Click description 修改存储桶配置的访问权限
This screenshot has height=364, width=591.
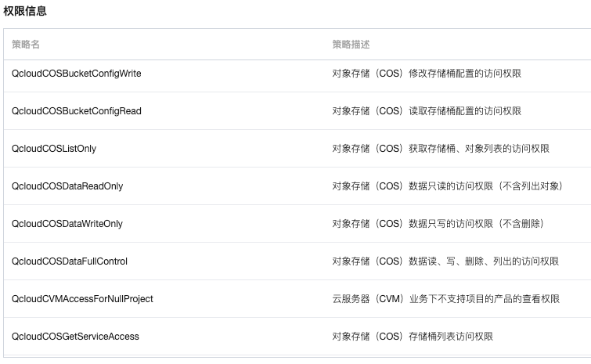tap(465, 74)
